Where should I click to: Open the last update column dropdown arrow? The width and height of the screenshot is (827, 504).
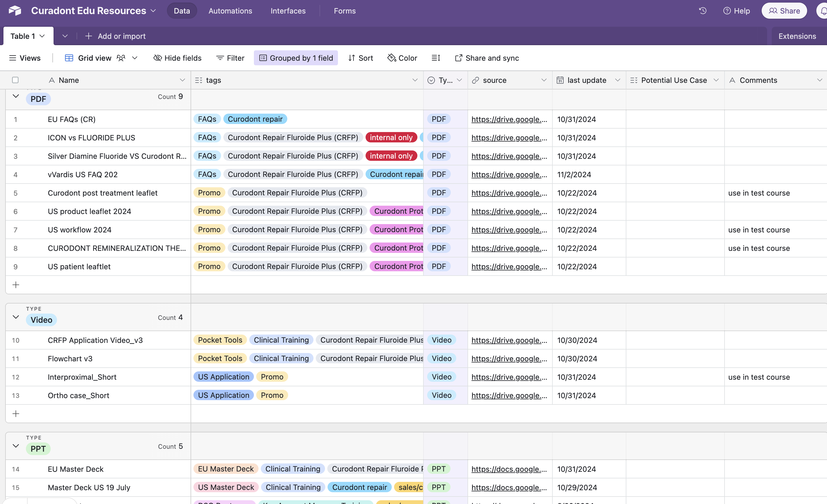point(617,80)
